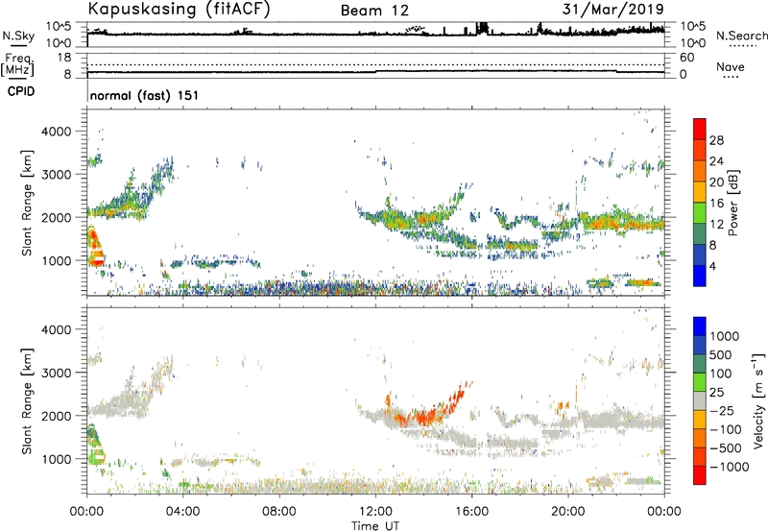Viewport: 768px width, 532px height.
Task: Select the 'Nave' legend label
Action: point(731,67)
